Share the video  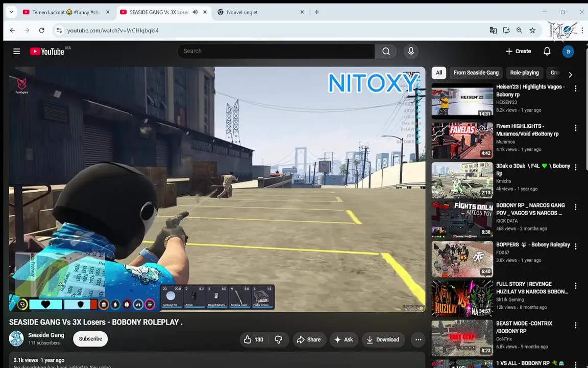[309, 339]
